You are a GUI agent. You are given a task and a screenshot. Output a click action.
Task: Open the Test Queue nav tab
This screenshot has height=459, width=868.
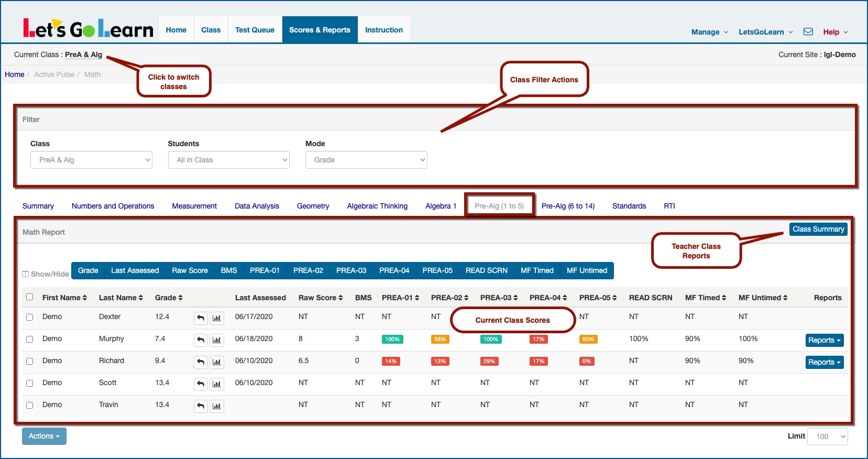[x=255, y=30]
